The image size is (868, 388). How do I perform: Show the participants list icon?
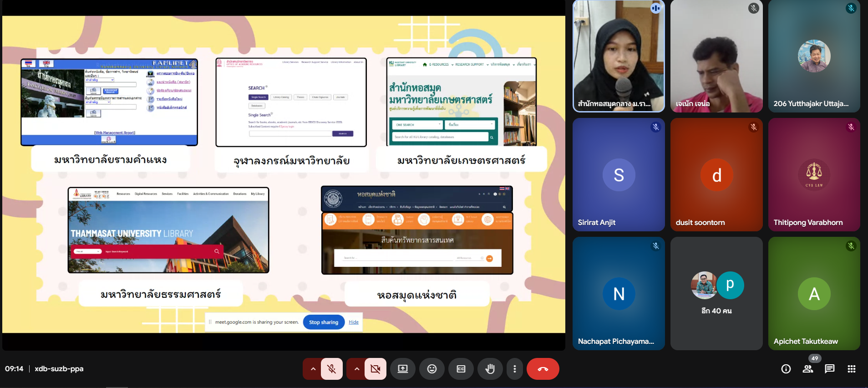point(808,369)
